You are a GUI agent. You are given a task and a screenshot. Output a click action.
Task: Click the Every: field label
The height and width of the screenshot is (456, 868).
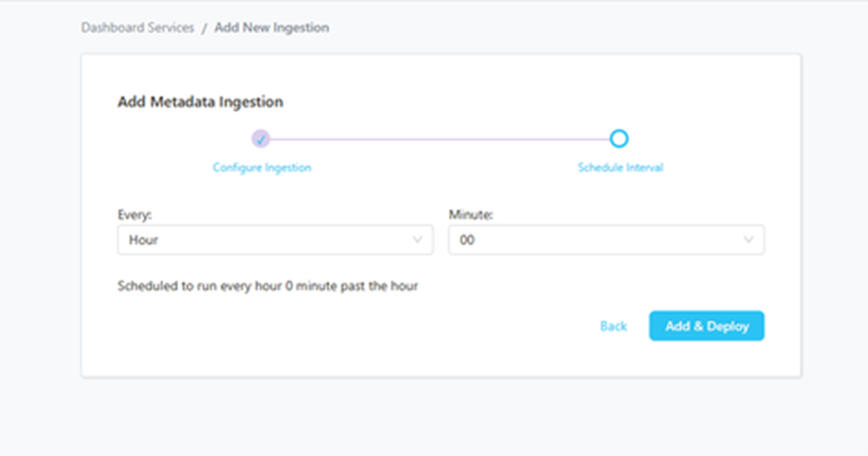[134, 215]
